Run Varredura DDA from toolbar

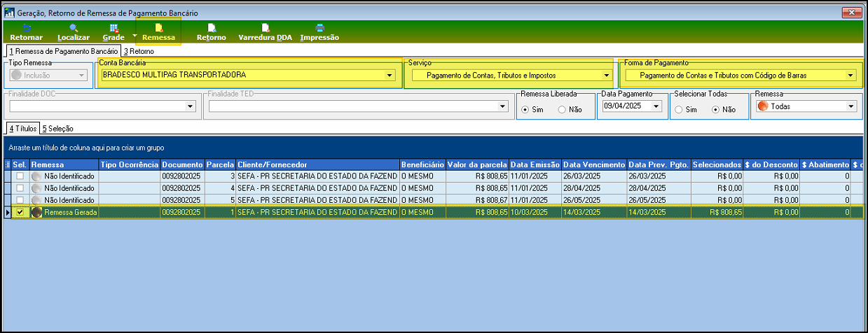tap(266, 28)
